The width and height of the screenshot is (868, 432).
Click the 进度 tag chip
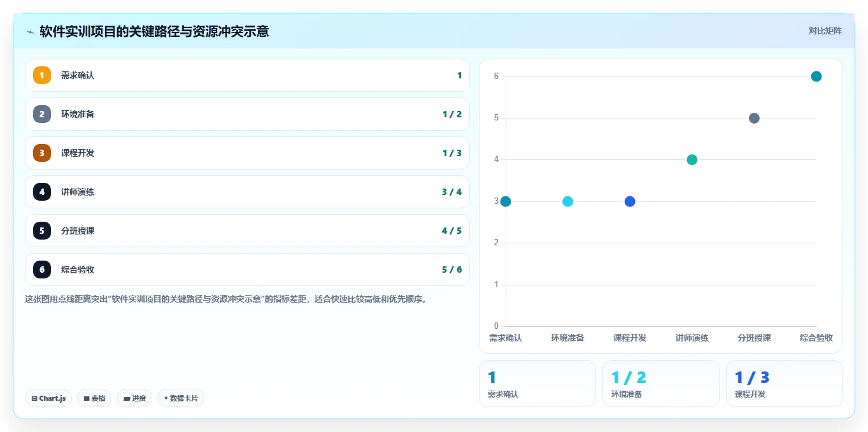134,398
